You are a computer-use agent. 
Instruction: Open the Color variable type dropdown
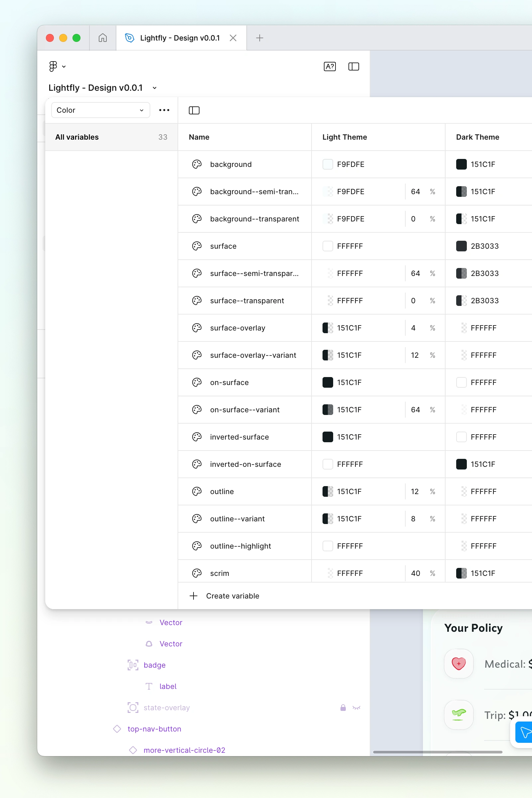[100, 110]
